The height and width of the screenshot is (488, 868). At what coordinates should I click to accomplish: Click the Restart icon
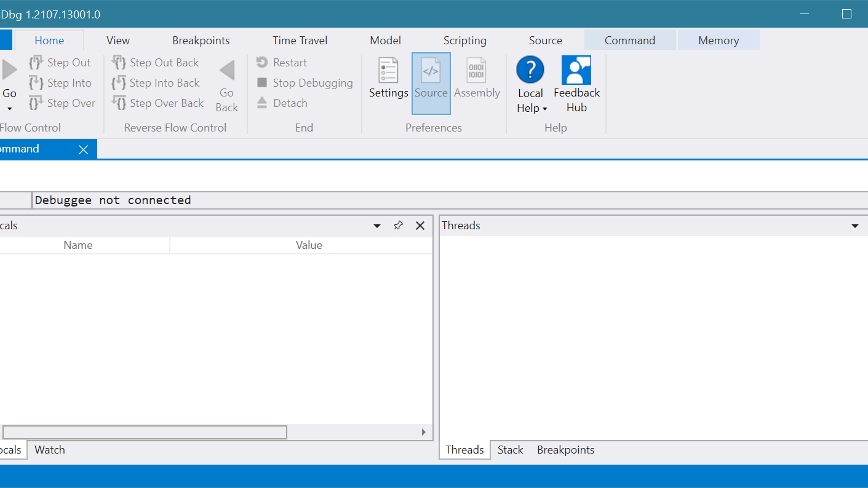pos(262,63)
